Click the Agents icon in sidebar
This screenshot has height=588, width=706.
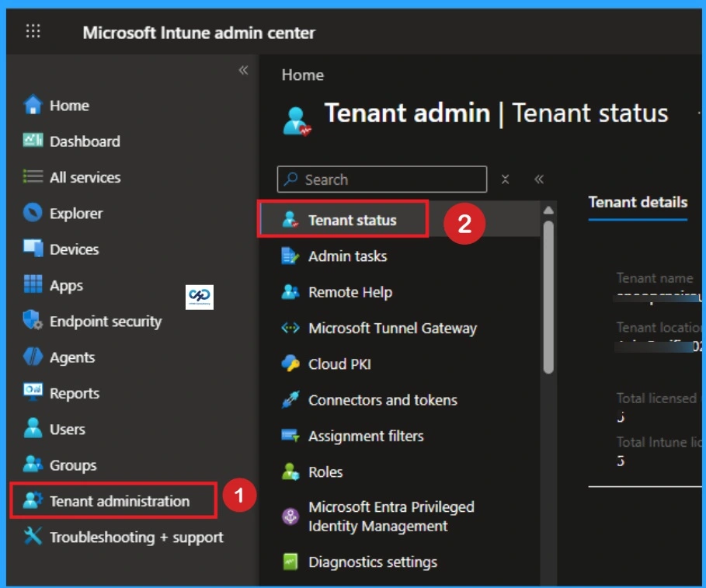(33, 356)
